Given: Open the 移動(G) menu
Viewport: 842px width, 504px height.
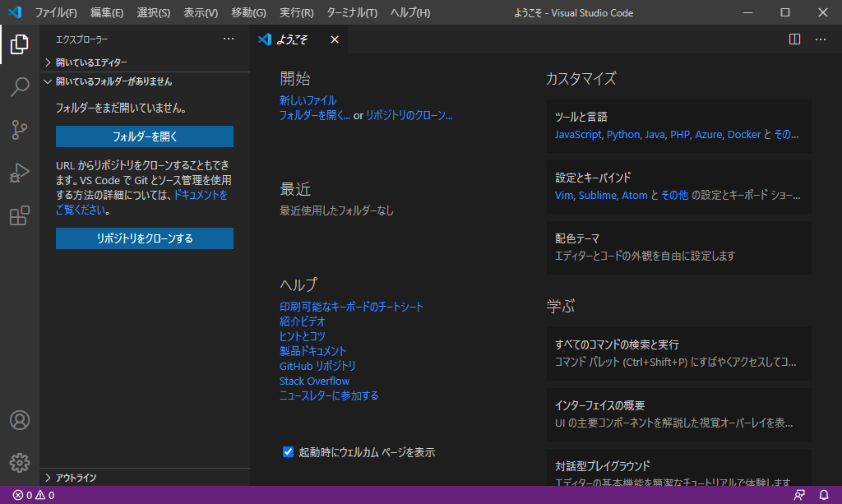Looking at the screenshot, I should pos(248,12).
